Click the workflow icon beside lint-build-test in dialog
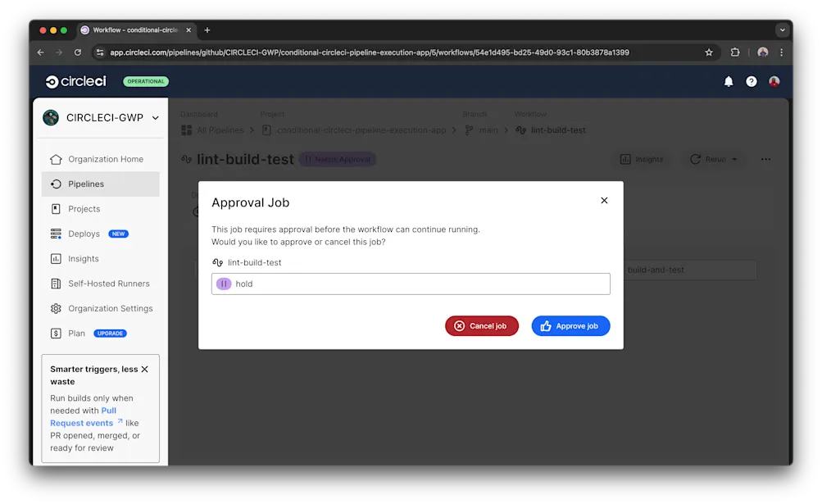The height and width of the screenshot is (504, 822). [x=217, y=262]
